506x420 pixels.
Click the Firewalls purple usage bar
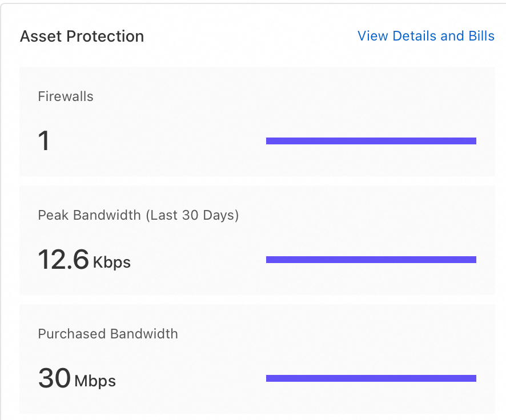tap(371, 141)
